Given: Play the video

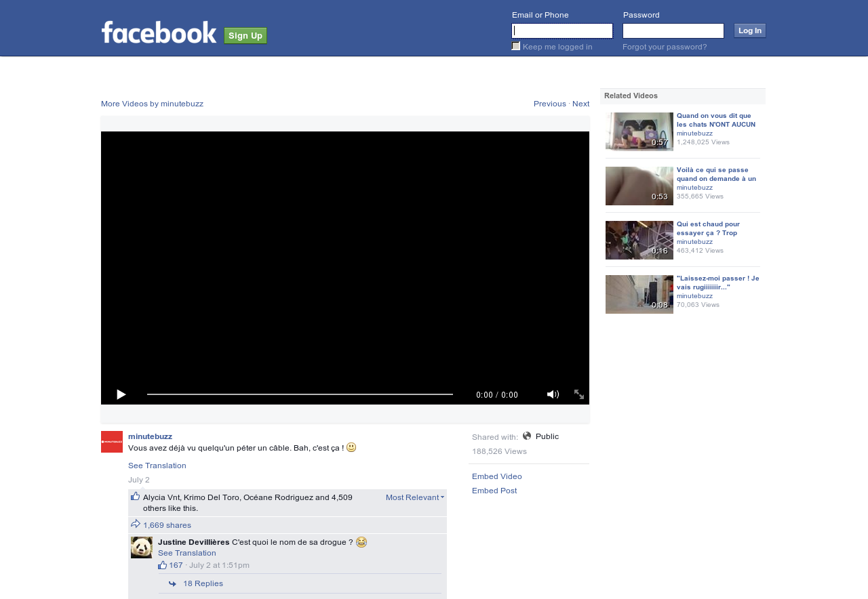Looking at the screenshot, I should point(121,394).
